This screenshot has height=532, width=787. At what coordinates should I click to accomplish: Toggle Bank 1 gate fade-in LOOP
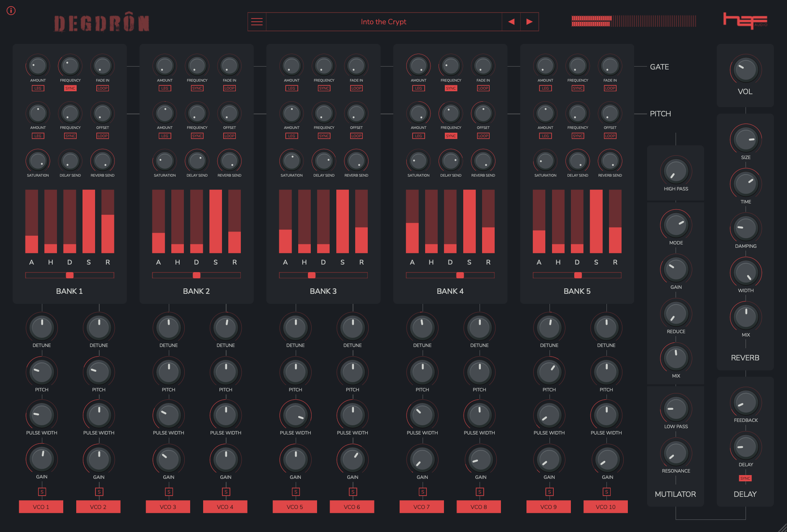pyautogui.click(x=103, y=88)
